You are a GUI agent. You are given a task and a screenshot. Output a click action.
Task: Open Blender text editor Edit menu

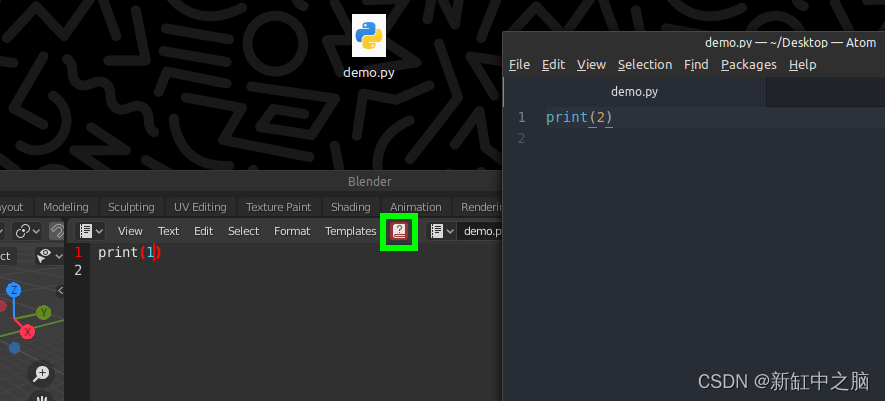coord(204,231)
